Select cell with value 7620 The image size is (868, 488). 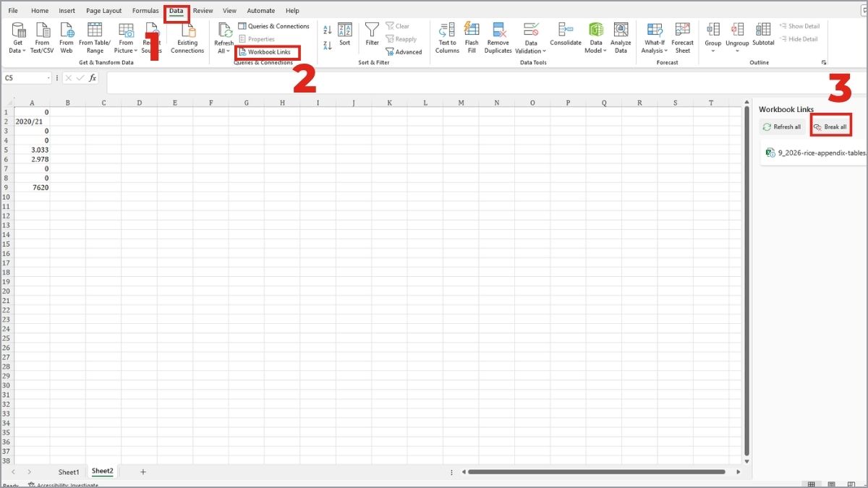point(32,187)
